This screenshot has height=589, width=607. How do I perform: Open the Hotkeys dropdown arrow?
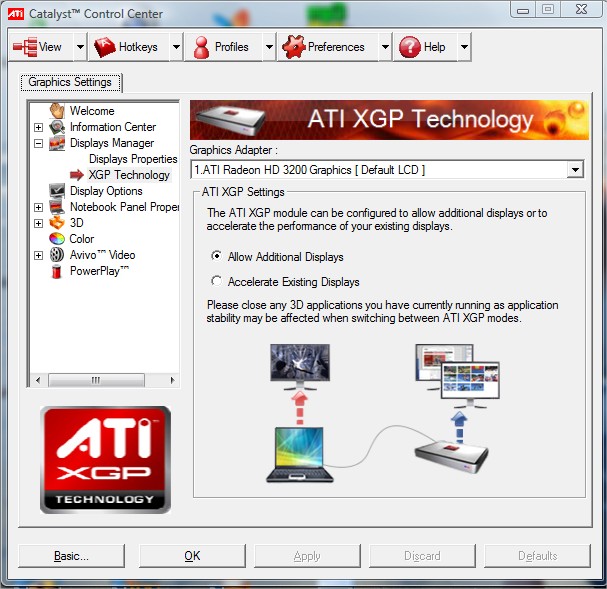click(x=176, y=47)
